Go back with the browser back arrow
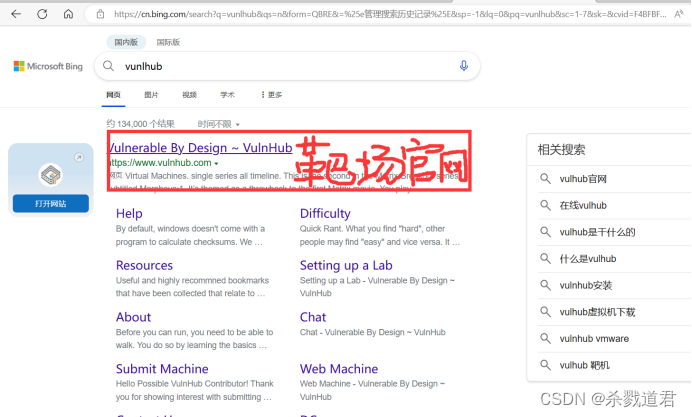Image resolution: width=692 pixels, height=417 pixels. [x=16, y=14]
